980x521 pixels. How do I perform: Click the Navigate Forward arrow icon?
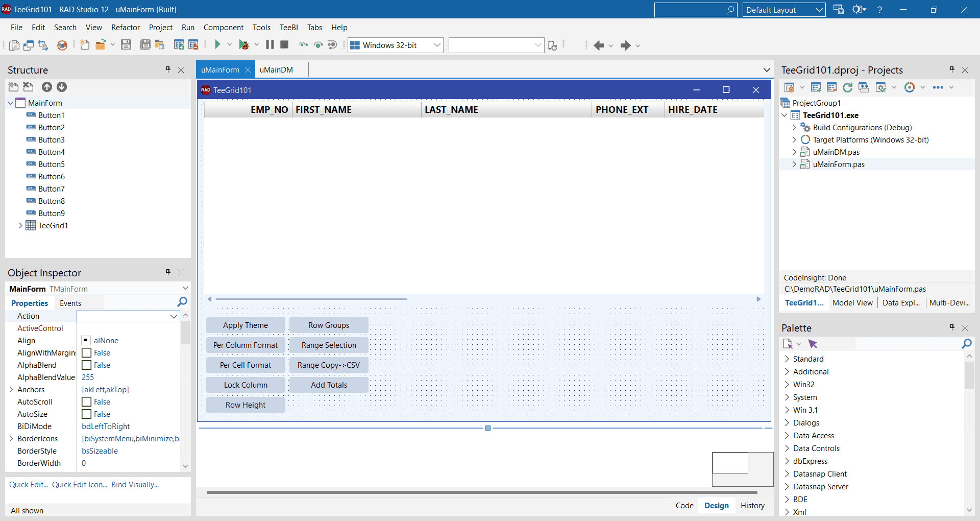click(x=626, y=45)
